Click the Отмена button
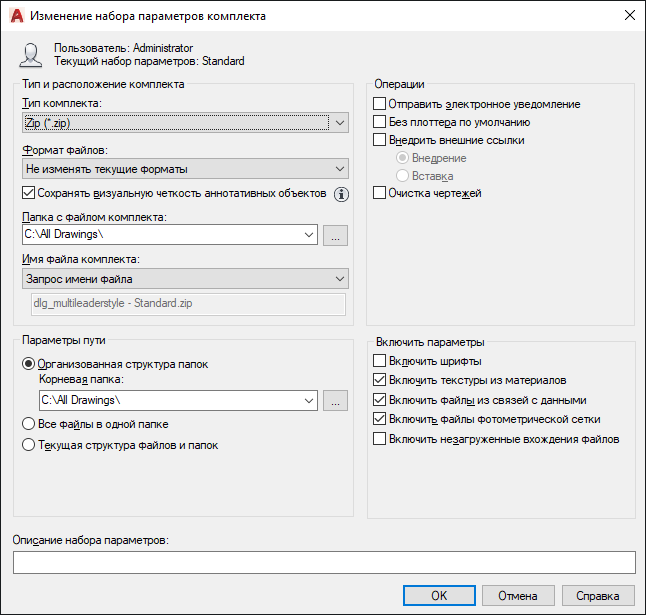Viewport: 646px width, 615px height. [518, 596]
